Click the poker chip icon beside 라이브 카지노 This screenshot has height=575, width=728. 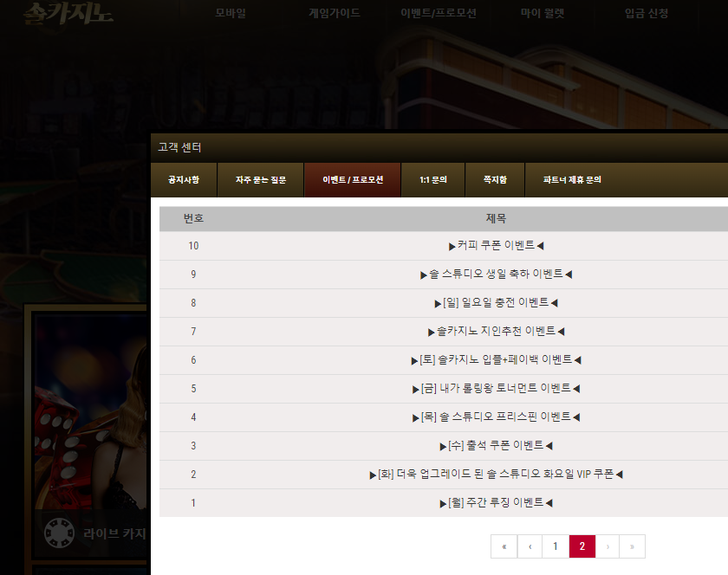click(60, 533)
